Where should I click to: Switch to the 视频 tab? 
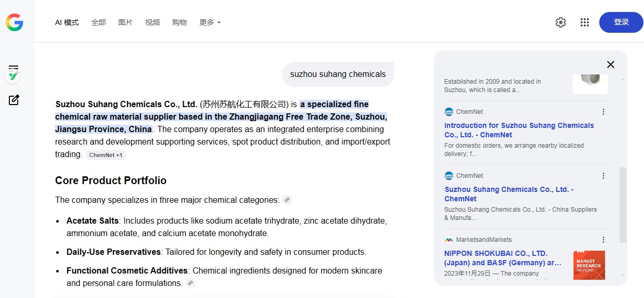[152, 22]
